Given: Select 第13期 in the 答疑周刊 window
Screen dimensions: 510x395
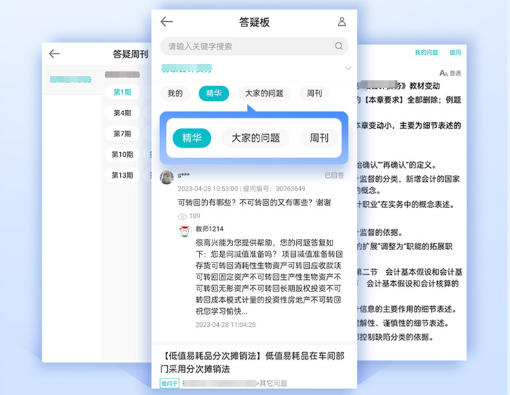Looking at the screenshot, I should point(122,175).
